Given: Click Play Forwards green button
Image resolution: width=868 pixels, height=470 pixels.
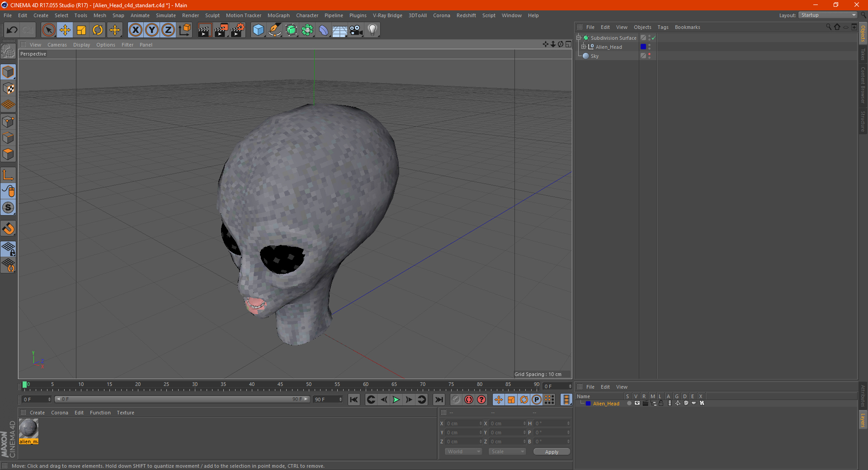Looking at the screenshot, I should pos(396,399).
